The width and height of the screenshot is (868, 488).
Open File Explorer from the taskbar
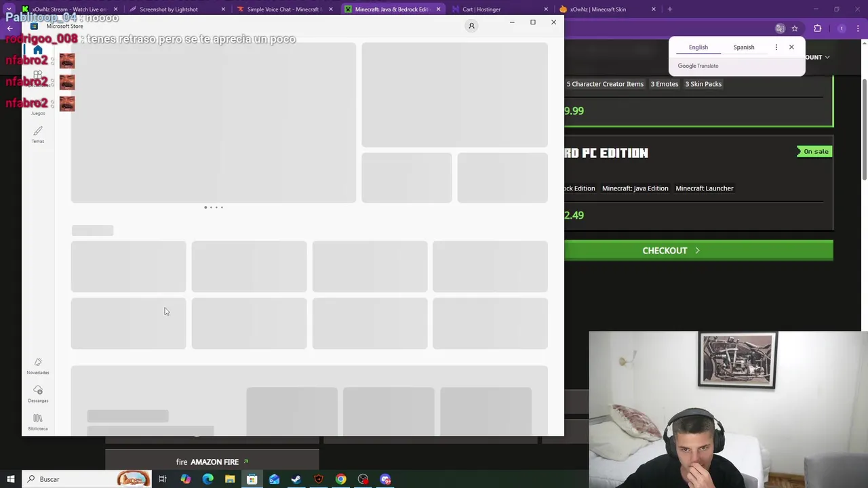point(230,479)
